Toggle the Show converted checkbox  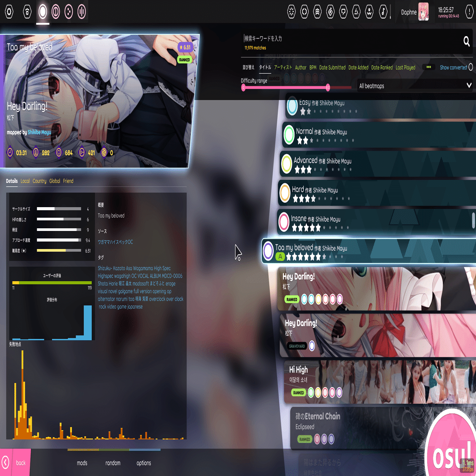[x=471, y=67]
